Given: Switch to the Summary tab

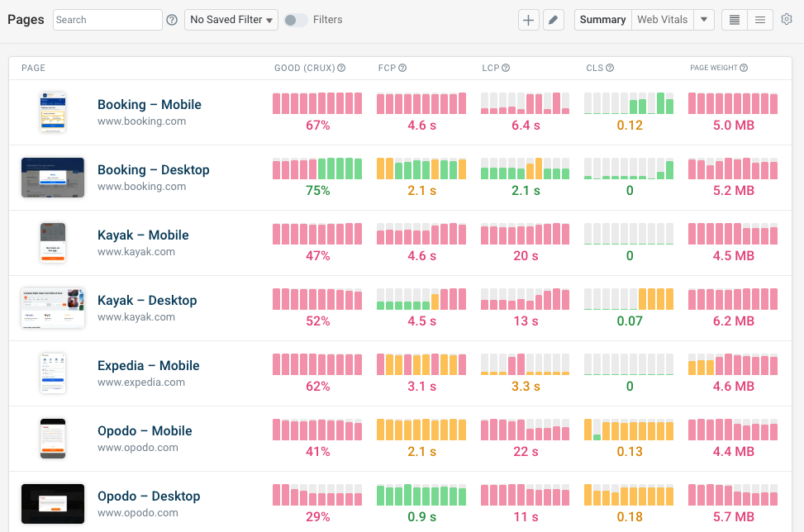Looking at the screenshot, I should 602,19.
